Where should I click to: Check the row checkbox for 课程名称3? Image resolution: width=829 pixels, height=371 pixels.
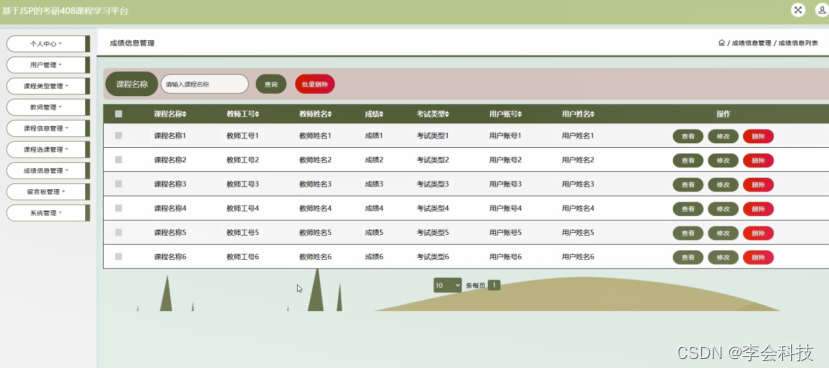118,184
